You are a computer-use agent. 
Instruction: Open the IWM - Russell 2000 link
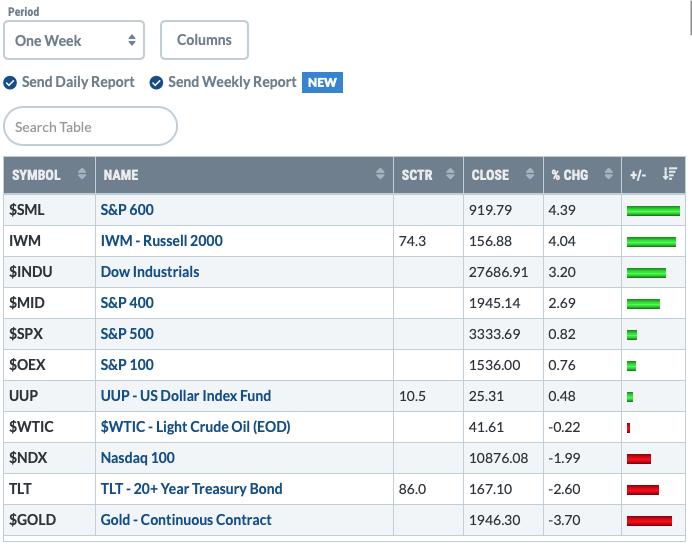[x=162, y=241]
